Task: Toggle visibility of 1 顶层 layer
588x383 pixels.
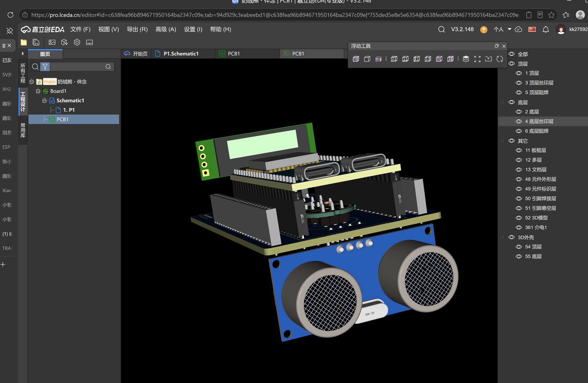Action: [x=519, y=73]
